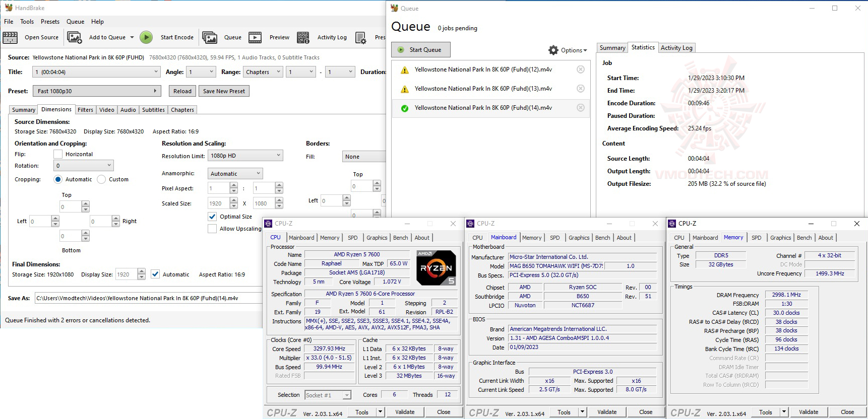
Task: Click warning icon for Fuhd(13).m4v job
Action: pos(405,89)
